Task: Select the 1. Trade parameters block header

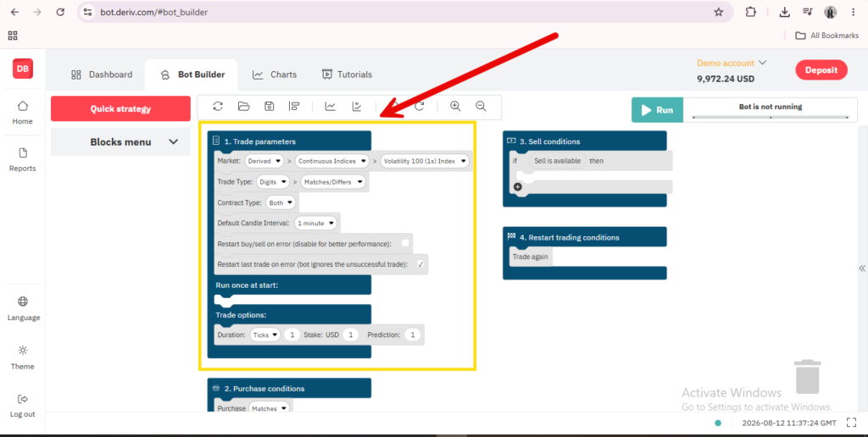Action: (x=289, y=141)
